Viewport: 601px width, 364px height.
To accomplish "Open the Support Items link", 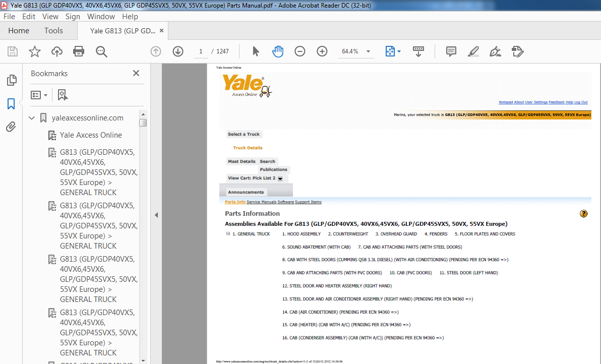I will [x=308, y=202].
